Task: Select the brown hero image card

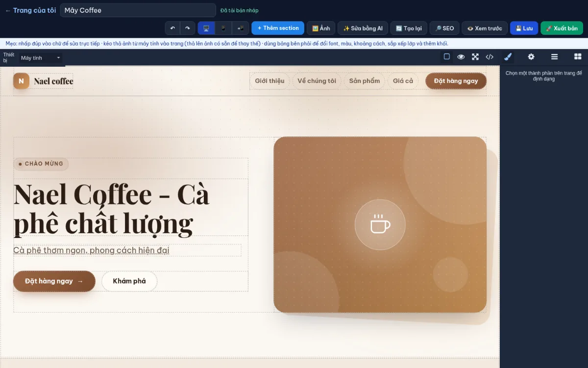Action: (380, 225)
